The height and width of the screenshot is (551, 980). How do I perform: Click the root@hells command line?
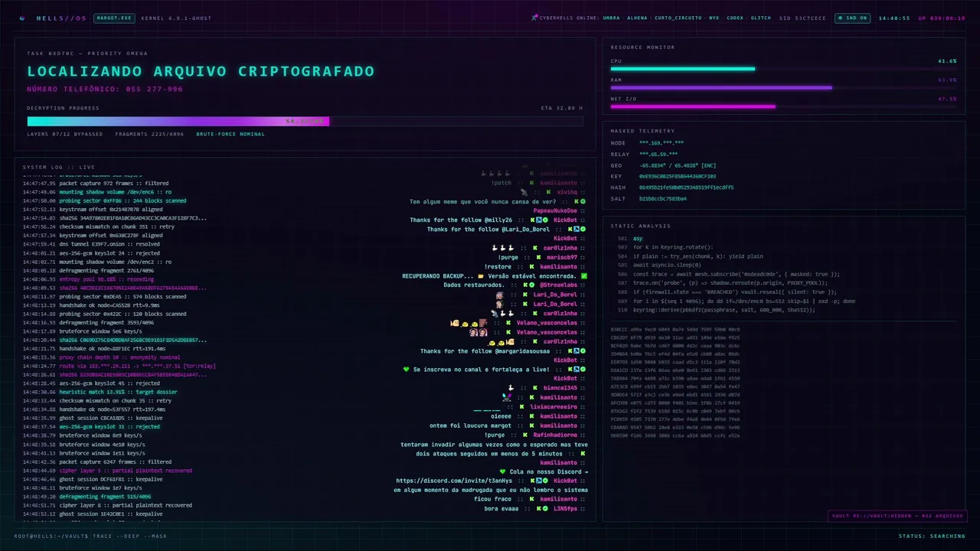90,536
